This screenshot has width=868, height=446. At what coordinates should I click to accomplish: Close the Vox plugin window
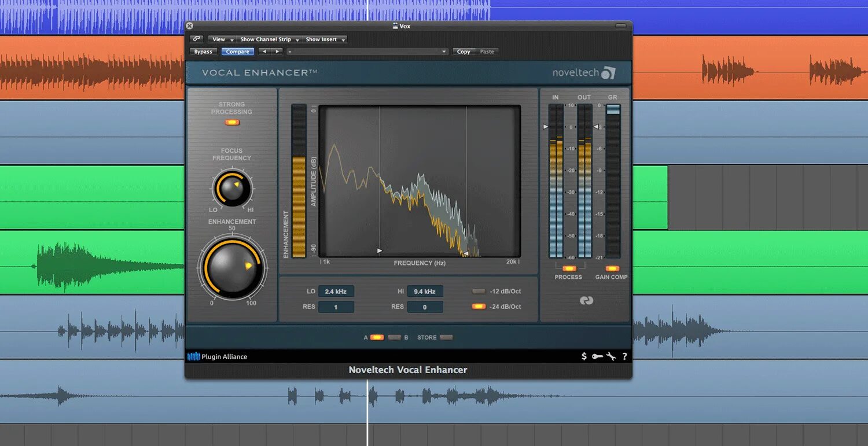point(190,26)
